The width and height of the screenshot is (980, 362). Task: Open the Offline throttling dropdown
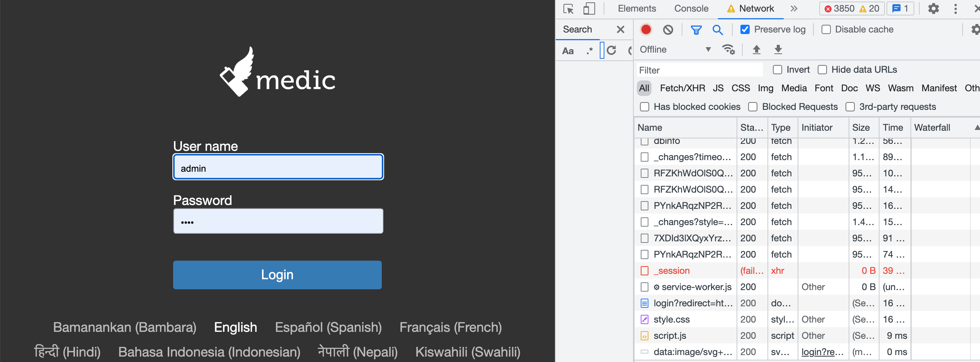coord(675,50)
